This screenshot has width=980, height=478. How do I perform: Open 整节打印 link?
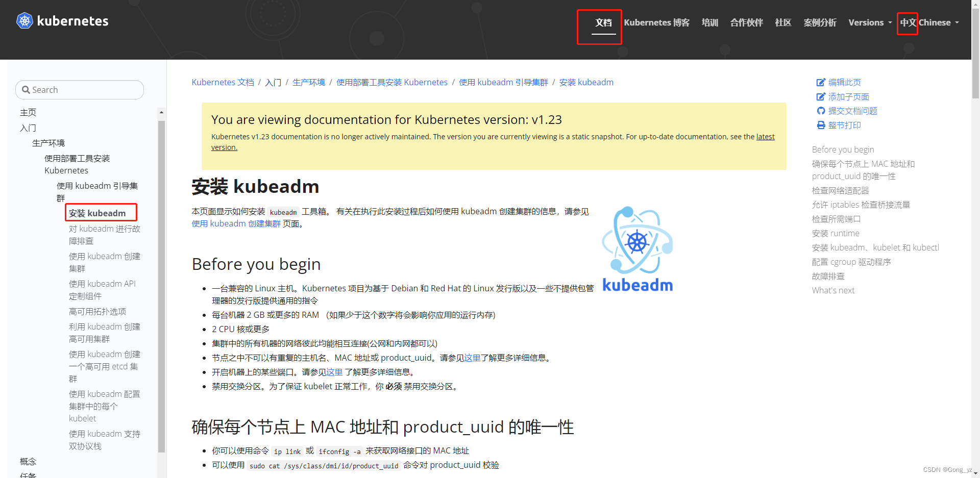(844, 125)
